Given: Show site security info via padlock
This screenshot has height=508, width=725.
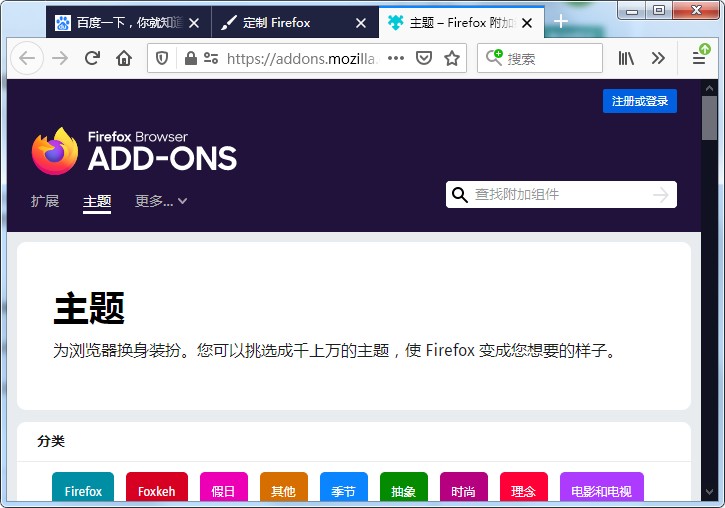Looking at the screenshot, I should coord(190,58).
